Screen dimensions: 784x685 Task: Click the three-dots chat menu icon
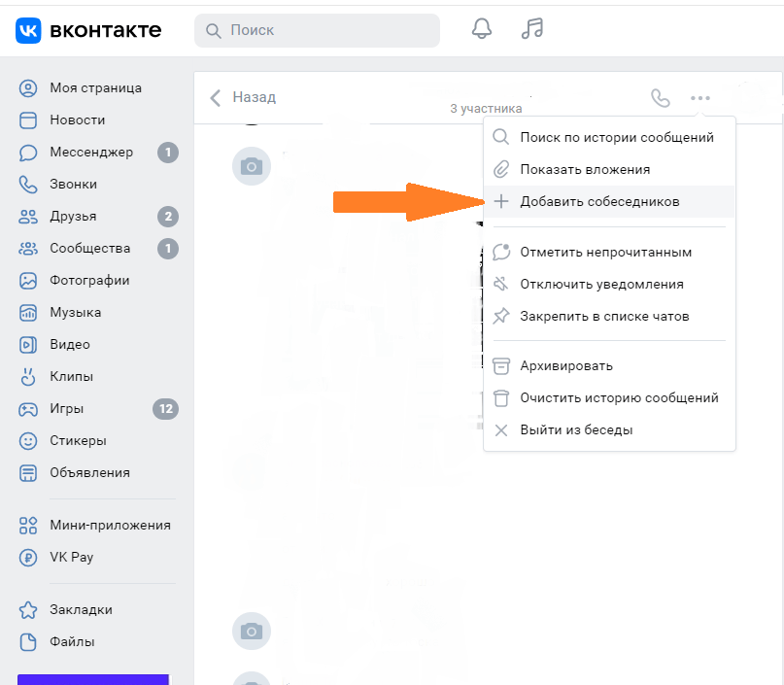point(700,97)
